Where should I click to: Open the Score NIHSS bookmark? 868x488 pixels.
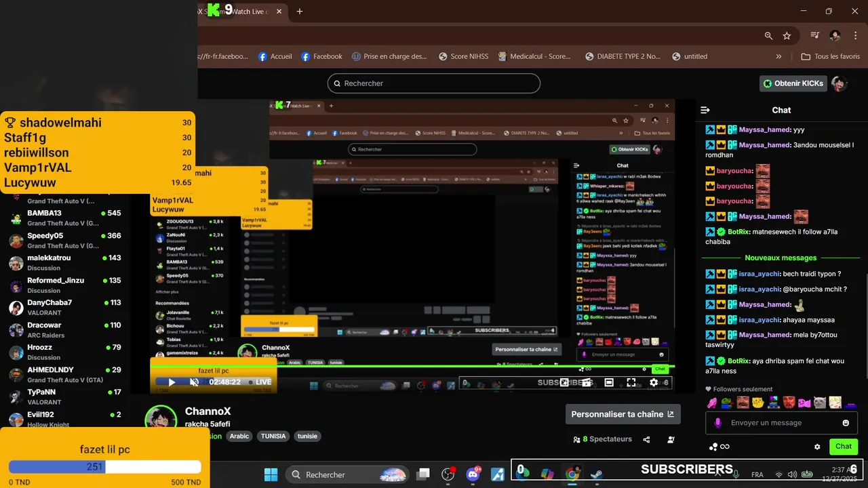tap(463, 56)
